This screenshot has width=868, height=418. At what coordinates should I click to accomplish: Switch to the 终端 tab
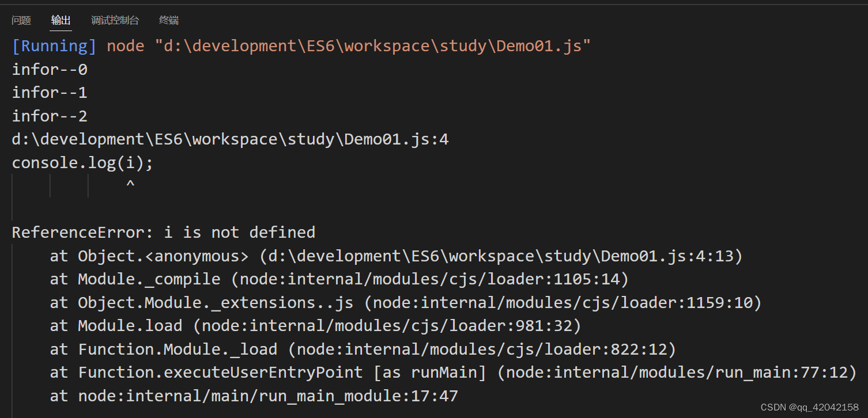tap(169, 20)
